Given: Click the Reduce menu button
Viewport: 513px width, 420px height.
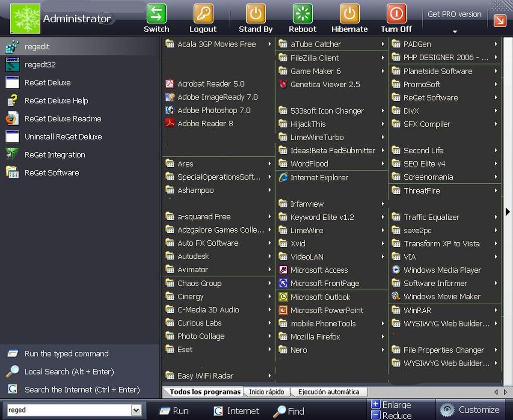Looking at the screenshot, I should (391, 415).
